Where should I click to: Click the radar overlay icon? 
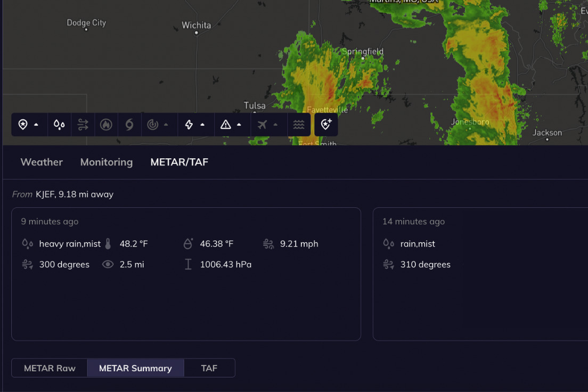[x=154, y=124]
